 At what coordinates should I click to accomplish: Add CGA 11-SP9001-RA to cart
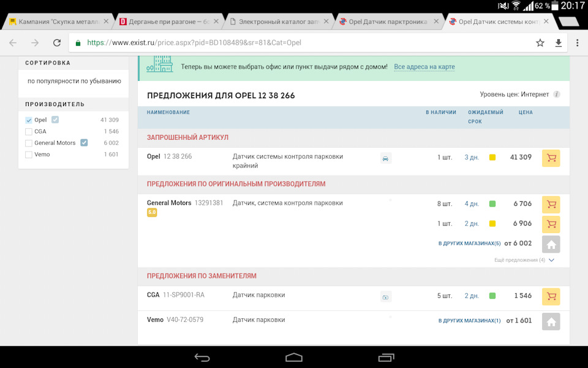551,296
